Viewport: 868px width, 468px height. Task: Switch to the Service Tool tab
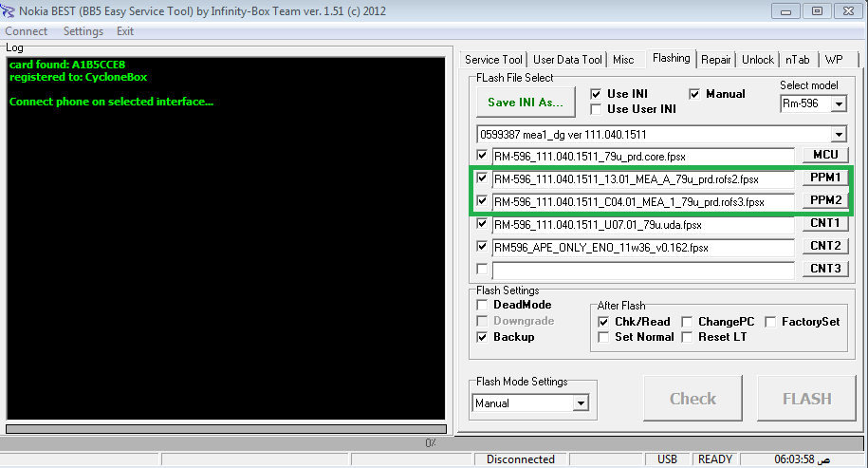click(x=493, y=59)
